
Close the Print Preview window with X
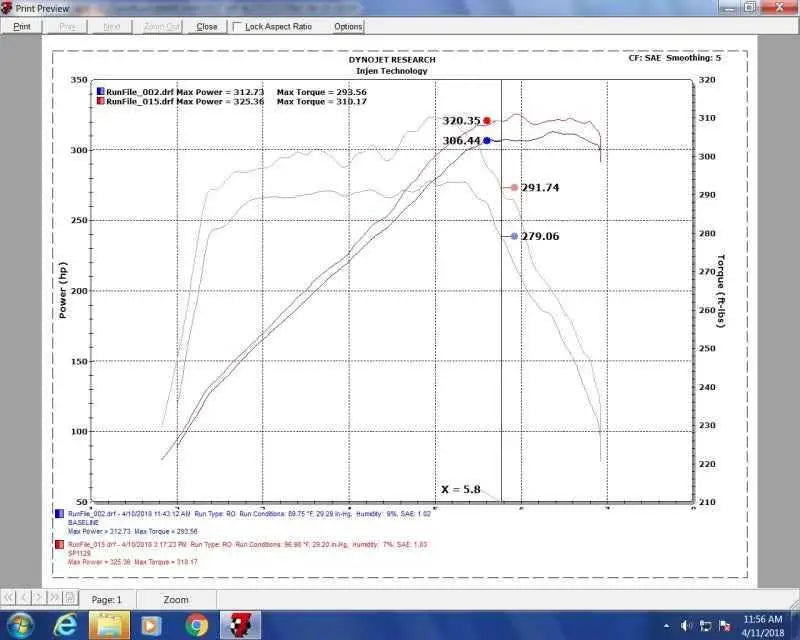pyautogui.click(x=779, y=7)
